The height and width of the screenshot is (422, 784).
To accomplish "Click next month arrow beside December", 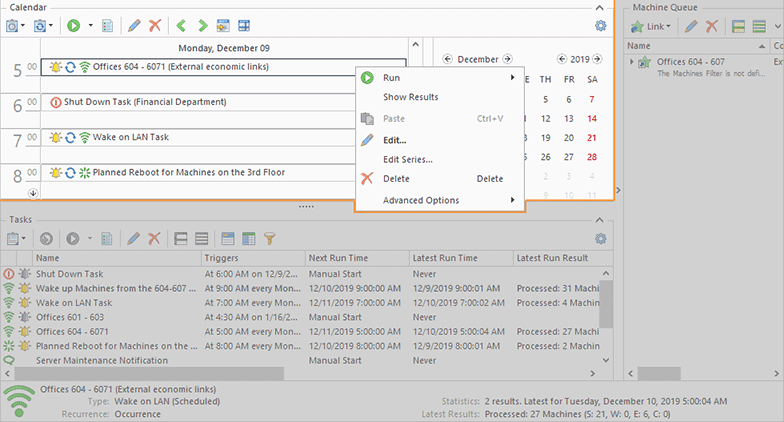I will click(x=507, y=59).
